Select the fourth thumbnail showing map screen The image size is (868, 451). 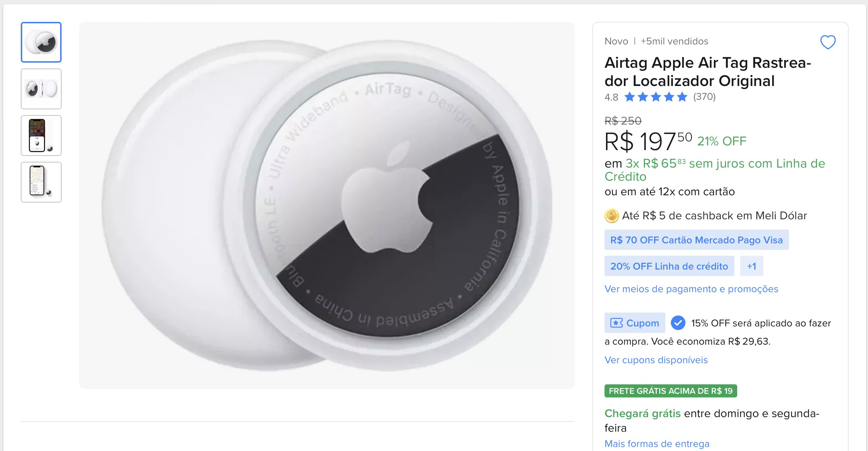click(x=41, y=182)
